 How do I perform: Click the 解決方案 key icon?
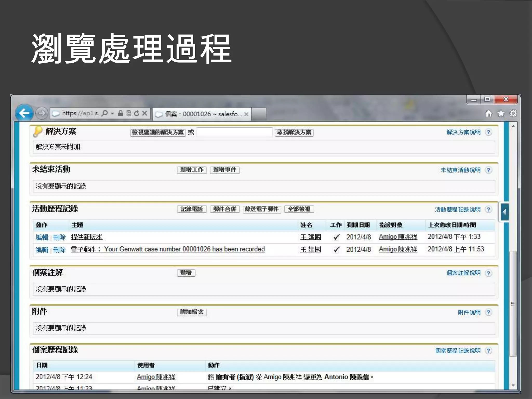(x=38, y=132)
